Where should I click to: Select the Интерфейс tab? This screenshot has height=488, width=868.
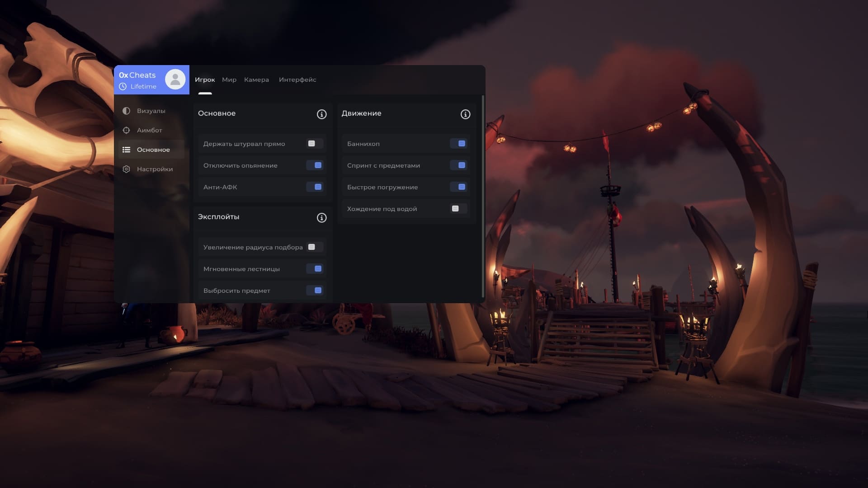(297, 80)
